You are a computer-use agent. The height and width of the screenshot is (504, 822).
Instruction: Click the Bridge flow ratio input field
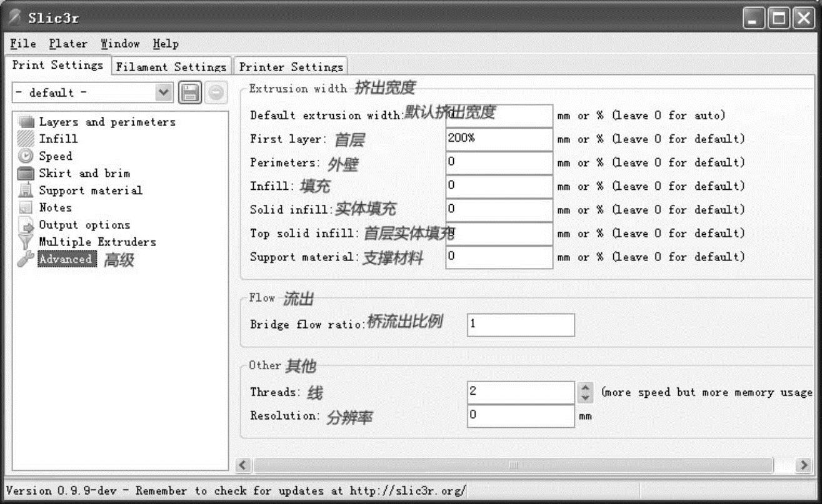[x=521, y=325]
